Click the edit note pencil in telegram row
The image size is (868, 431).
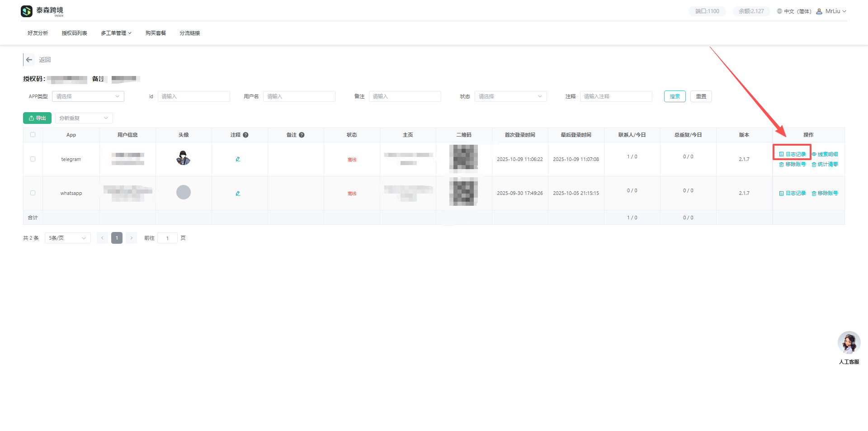coord(238,159)
